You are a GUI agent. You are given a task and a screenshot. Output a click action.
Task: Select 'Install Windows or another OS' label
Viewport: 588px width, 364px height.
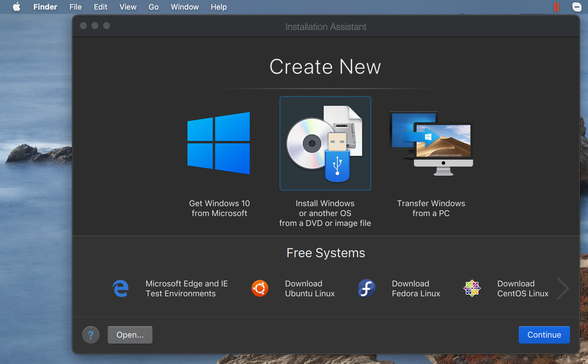(325, 213)
